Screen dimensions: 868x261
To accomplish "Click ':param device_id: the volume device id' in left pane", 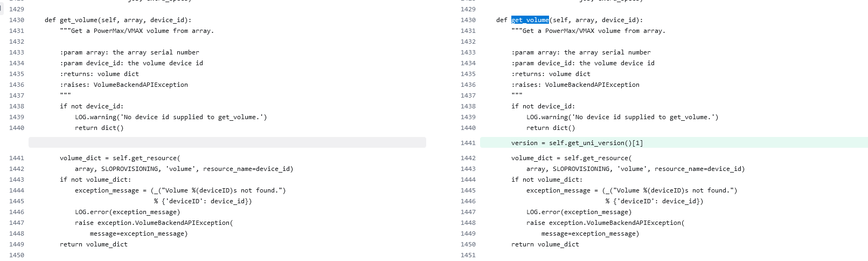I will coord(131,63).
